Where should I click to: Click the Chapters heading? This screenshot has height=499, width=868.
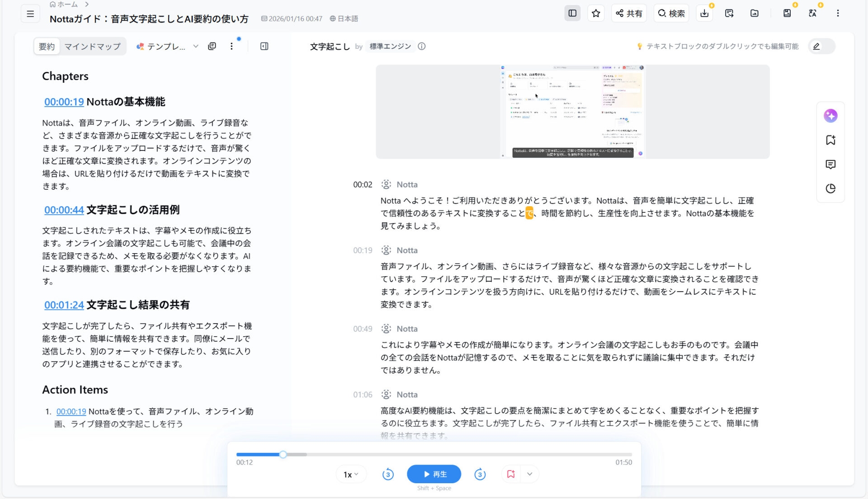tap(65, 76)
